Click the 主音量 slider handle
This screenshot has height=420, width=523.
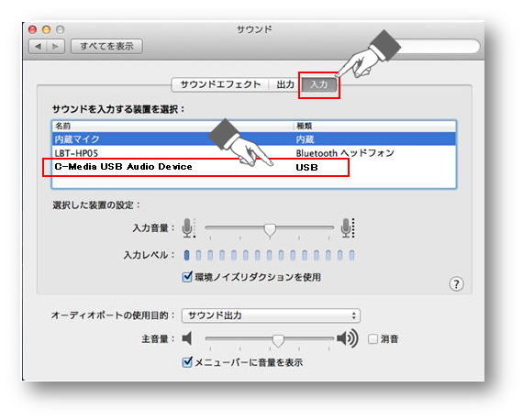[x=278, y=340]
